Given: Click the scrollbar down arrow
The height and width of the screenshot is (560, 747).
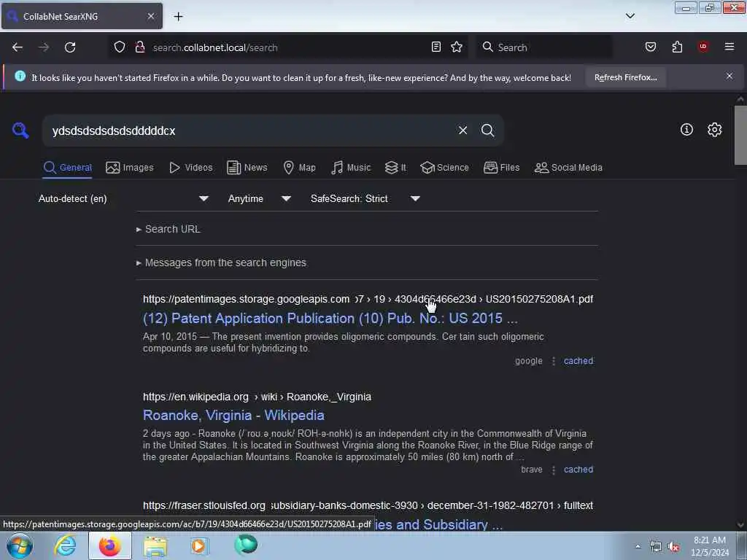Looking at the screenshot, I should click(740, 524).
